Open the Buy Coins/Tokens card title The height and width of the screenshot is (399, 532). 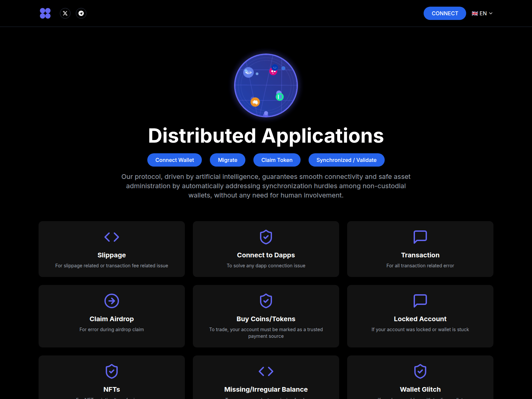pos(266,319)
